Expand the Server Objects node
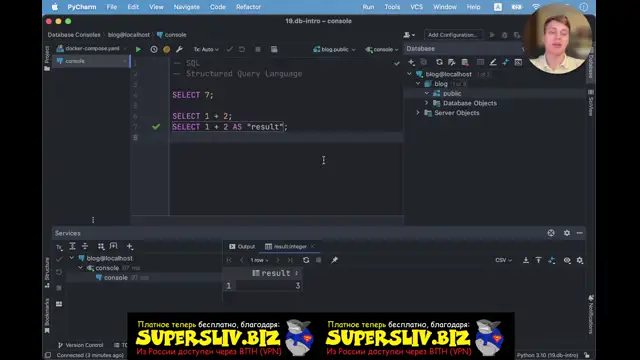 point(418,113)
